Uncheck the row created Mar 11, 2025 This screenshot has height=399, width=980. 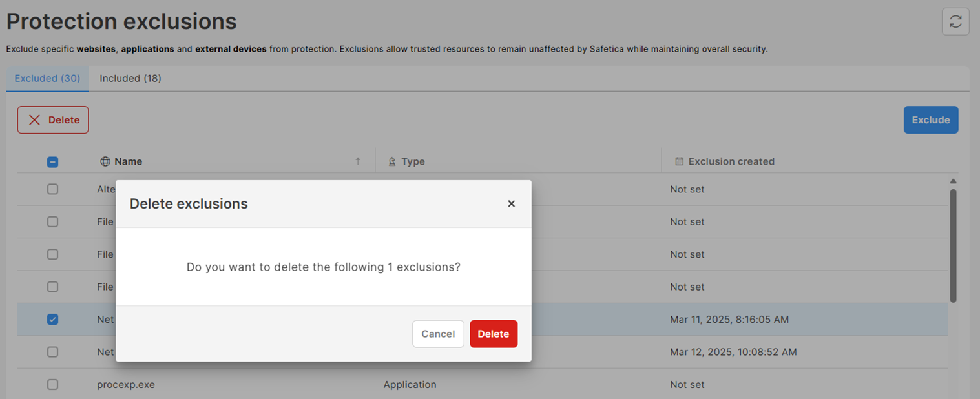tap(53, 320)
